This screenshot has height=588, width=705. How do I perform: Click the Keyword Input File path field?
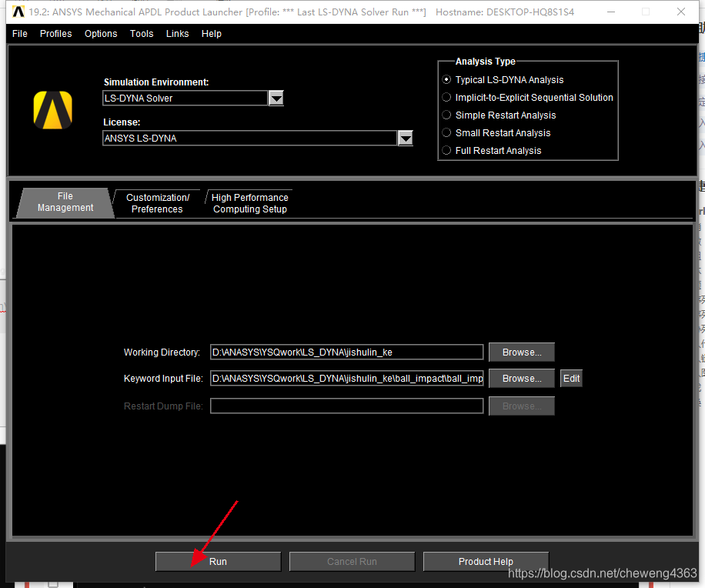pos(346,379)
